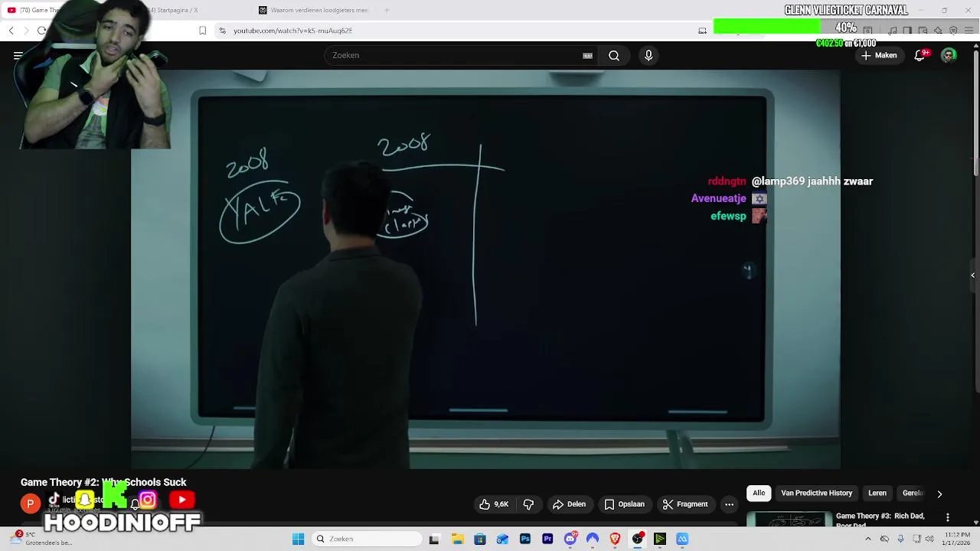Like the video with thumbs up
Viewport: 980px width, 551px height.
[494, 504]
